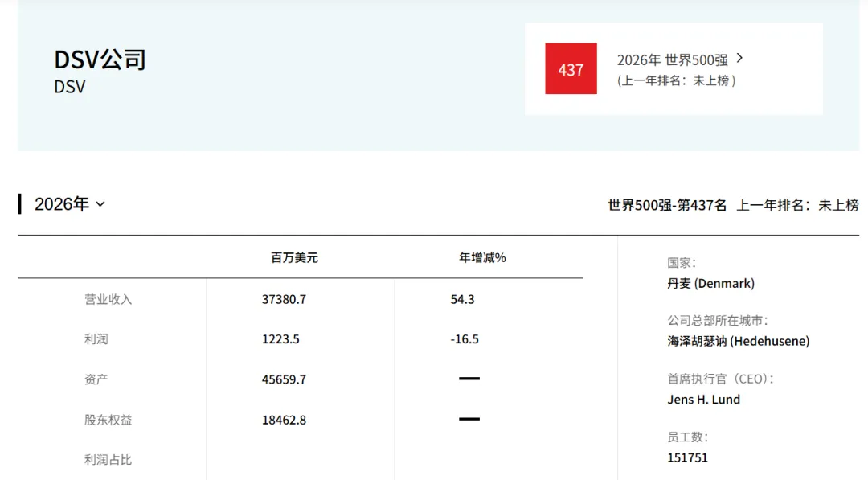Click the 利润 row label
The width and height of the screenshot is (868, 480).
96,339
